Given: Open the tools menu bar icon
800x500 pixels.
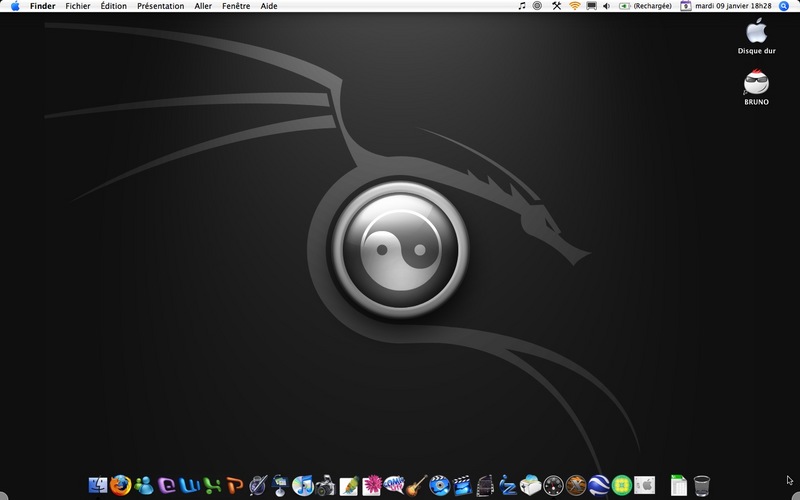Looking at the screenshot, I should point(557,6).
